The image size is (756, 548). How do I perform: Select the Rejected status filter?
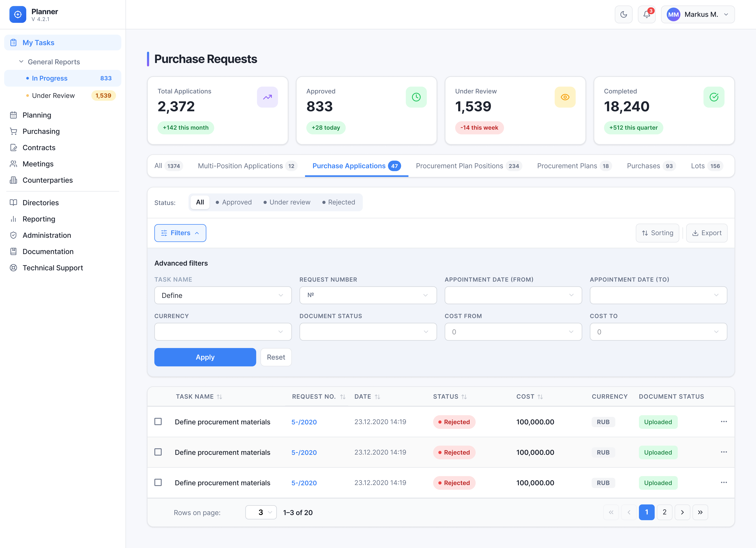point(338,202)
